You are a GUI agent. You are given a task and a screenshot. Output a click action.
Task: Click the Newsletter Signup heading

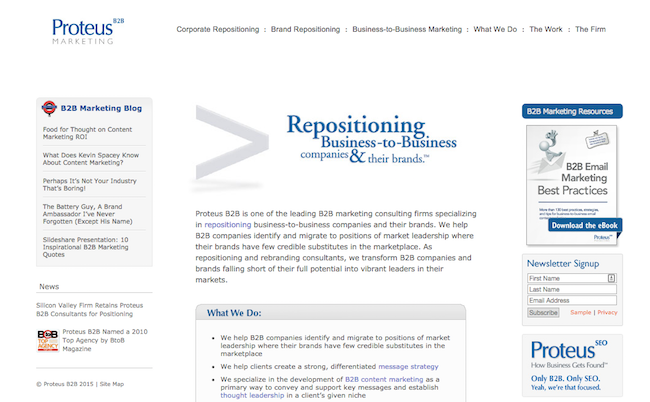563,264
